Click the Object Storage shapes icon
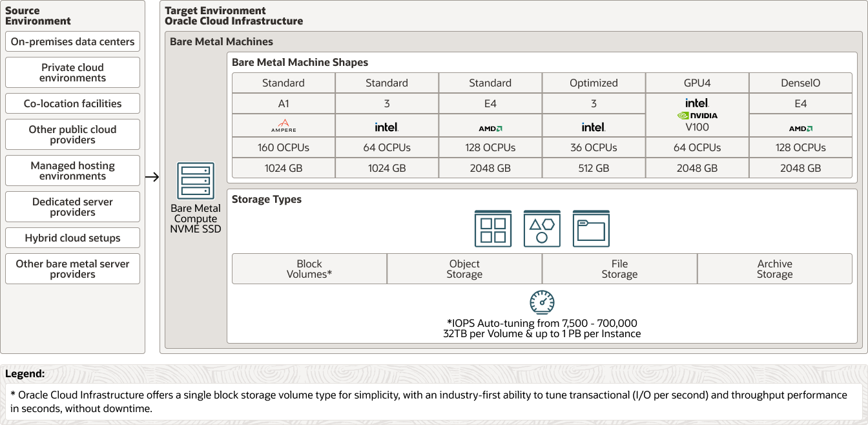Image resolution: width=868 pixels, height=425 pixels. point(542,229)
